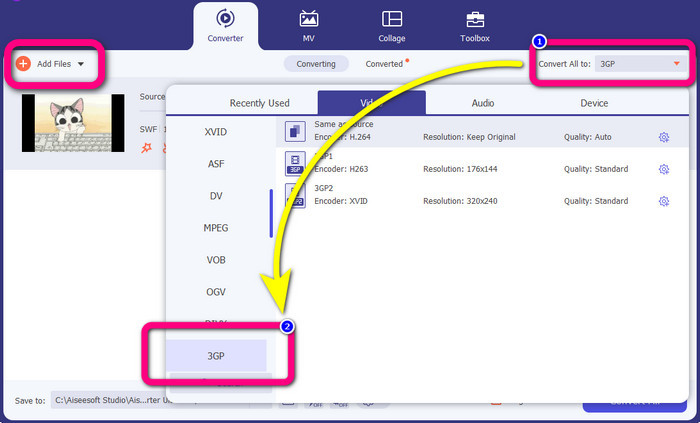This screenshot has width=700, height=423.
Task: Open the Toolbox module
Action: [474, 25]
